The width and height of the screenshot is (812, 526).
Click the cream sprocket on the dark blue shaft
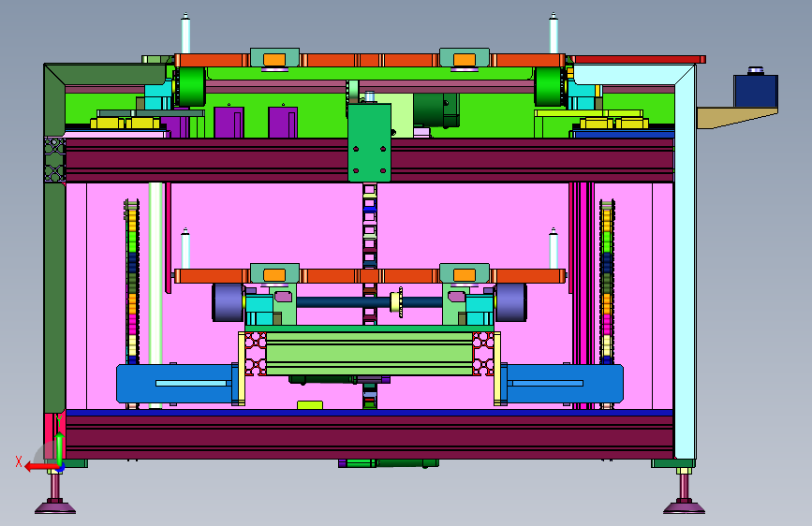pos(397,301)
